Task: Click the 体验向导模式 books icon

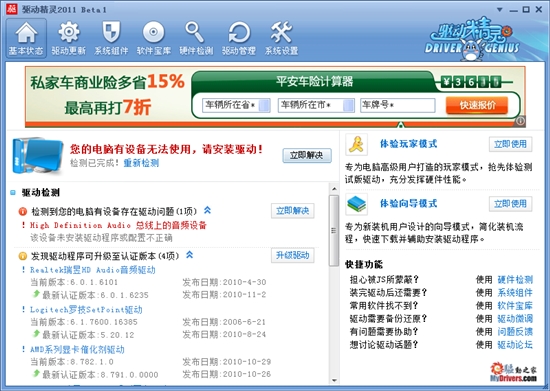Action: tap(356, 204)
